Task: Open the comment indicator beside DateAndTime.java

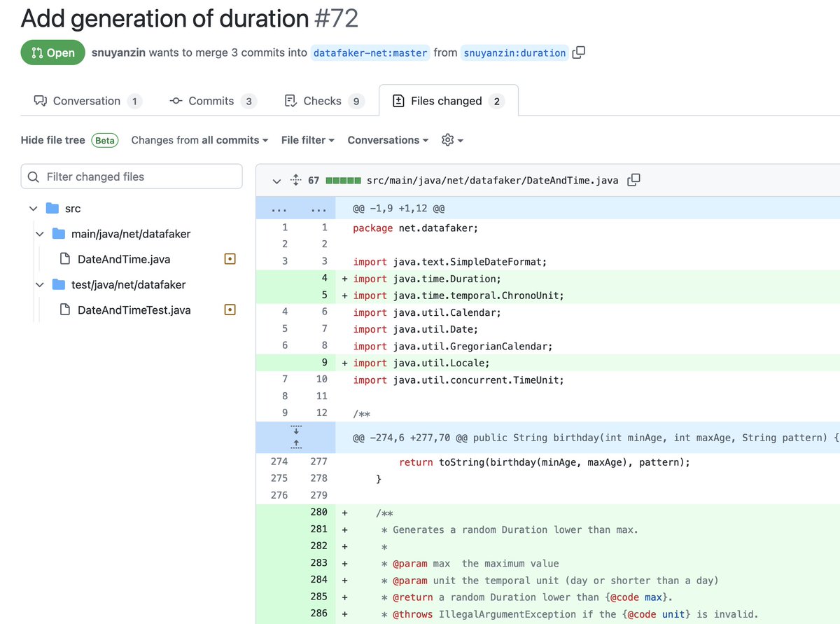Action: point(230,258)
